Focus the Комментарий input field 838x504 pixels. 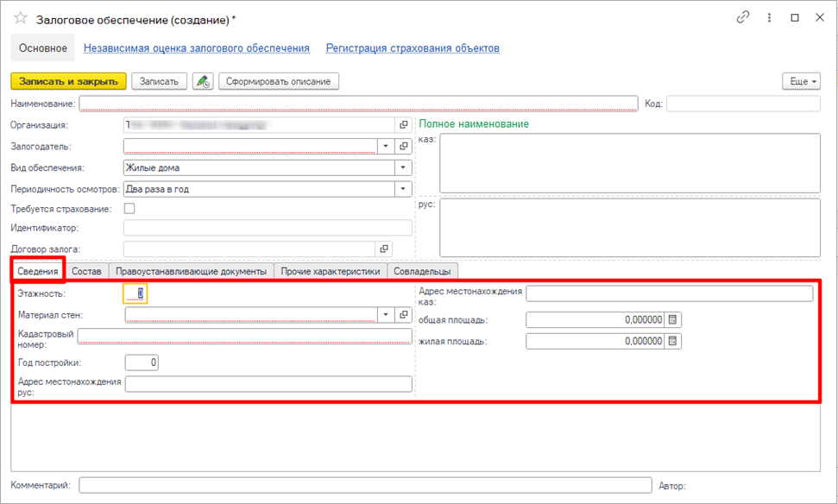366,485
